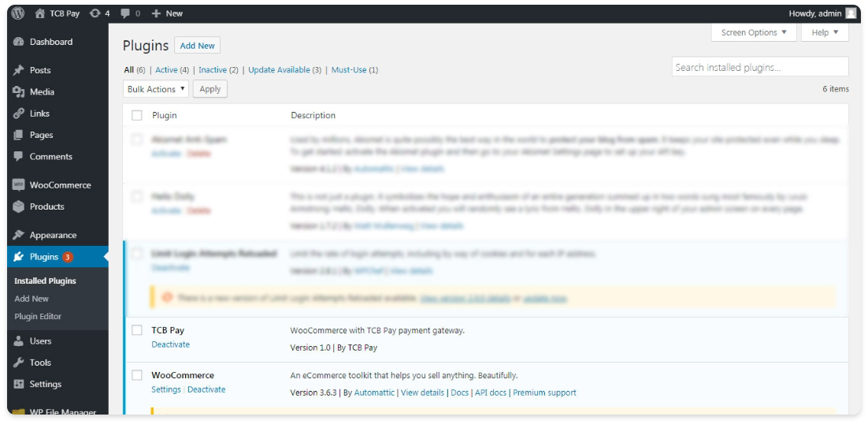Filter plugins by Inactive tab

point(213,69)
